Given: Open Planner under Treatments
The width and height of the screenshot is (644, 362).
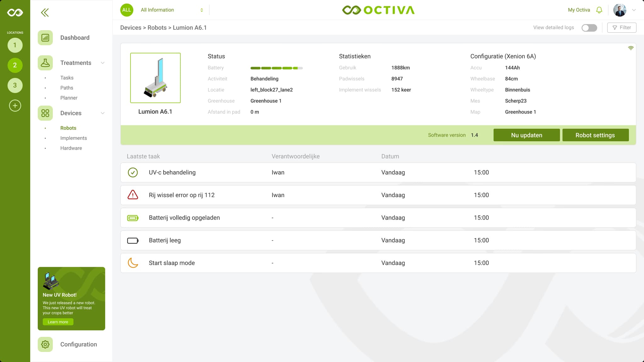Looking at the screenshot, I should click(69, 98).
